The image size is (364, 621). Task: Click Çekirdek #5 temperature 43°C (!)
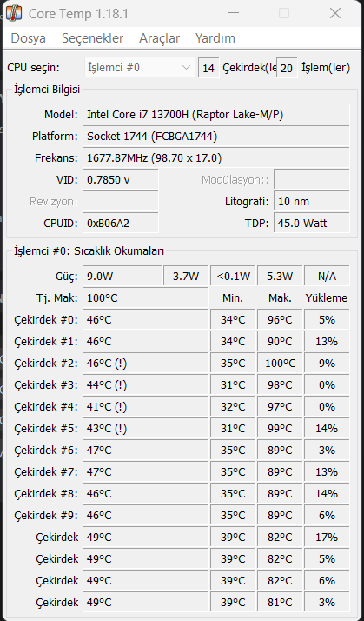tap(146, 429)
